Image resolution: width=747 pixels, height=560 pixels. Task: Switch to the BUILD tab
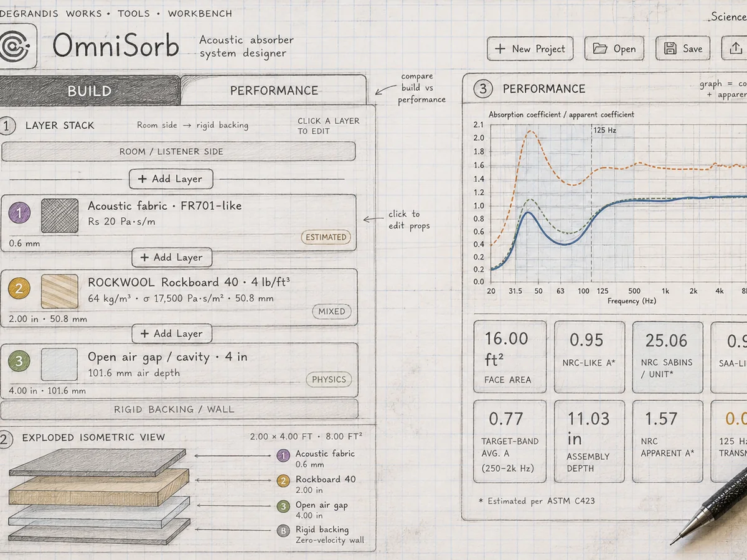click(90, 91)
